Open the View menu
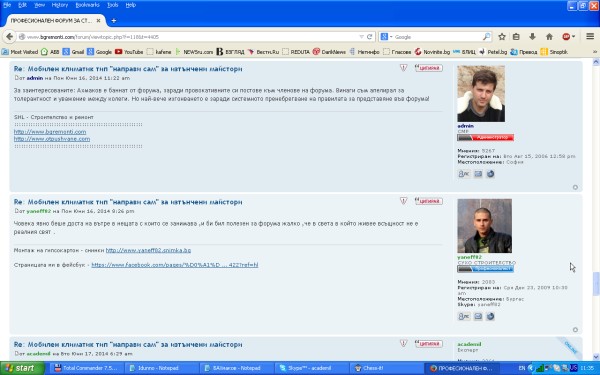This screenshot has width=600, height=375. coord(39,5)
